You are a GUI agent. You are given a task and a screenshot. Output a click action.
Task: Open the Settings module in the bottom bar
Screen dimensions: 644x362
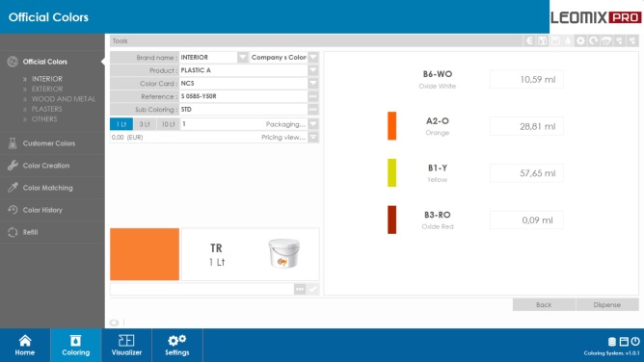177,346
